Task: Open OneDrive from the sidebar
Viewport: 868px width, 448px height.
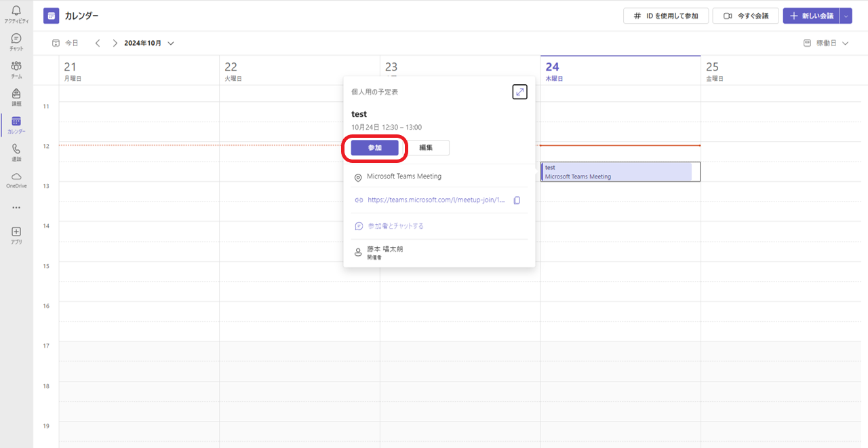Action: tap(16, 178)
